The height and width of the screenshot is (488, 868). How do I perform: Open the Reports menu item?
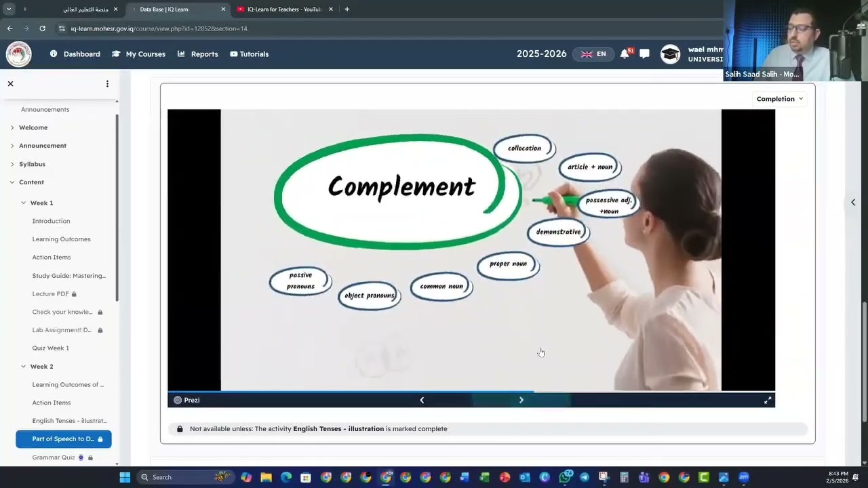point(197,54)
